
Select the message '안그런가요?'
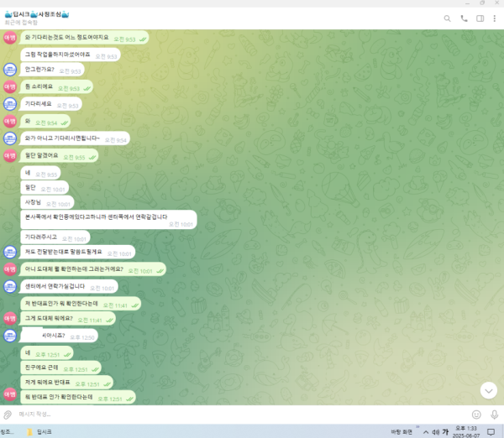pos(52,70)
